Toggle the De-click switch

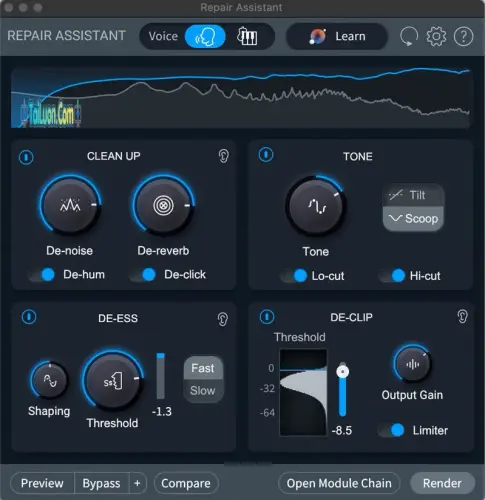click(143, 275)
